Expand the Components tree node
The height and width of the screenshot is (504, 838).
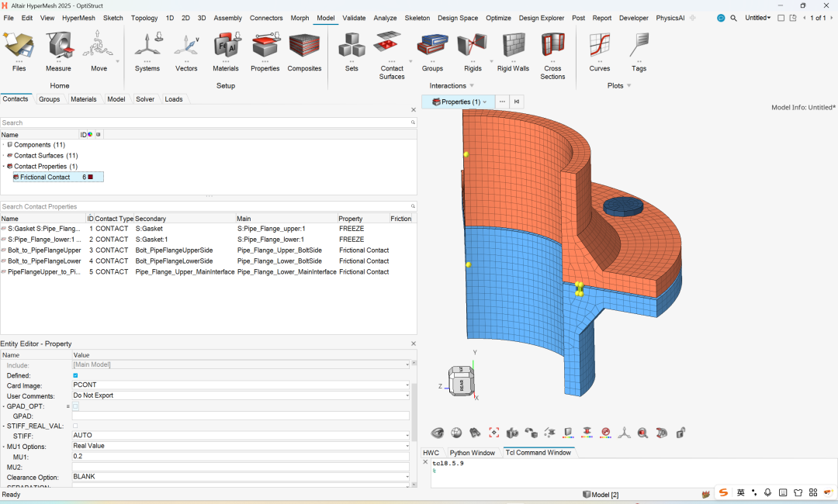(4, 145)
